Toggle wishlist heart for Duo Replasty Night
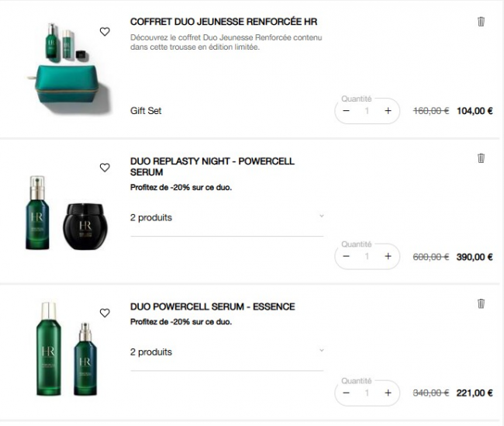 click(105, 168)
